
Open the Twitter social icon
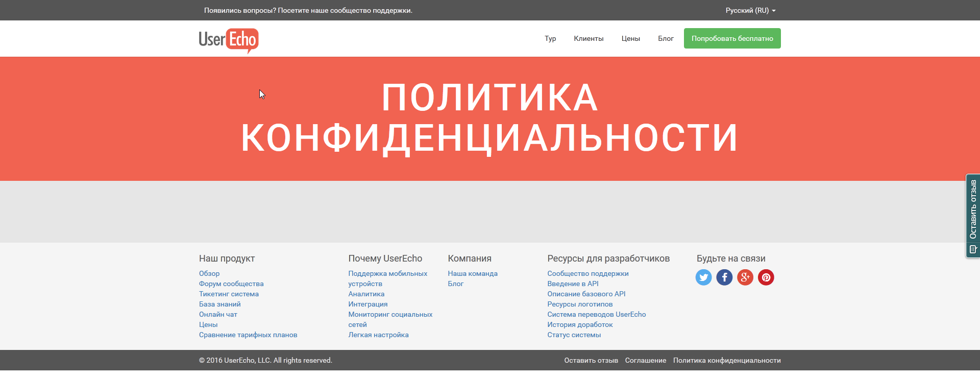[703, 277]
